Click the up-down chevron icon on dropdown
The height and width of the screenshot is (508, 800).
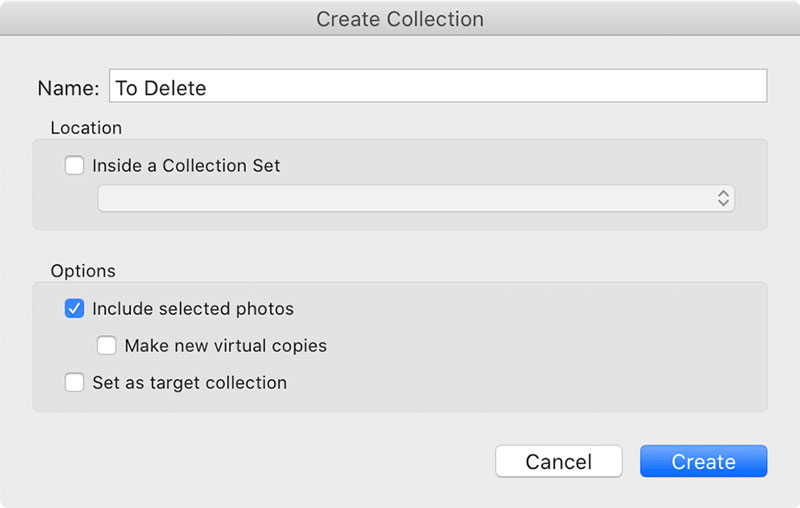723,198
